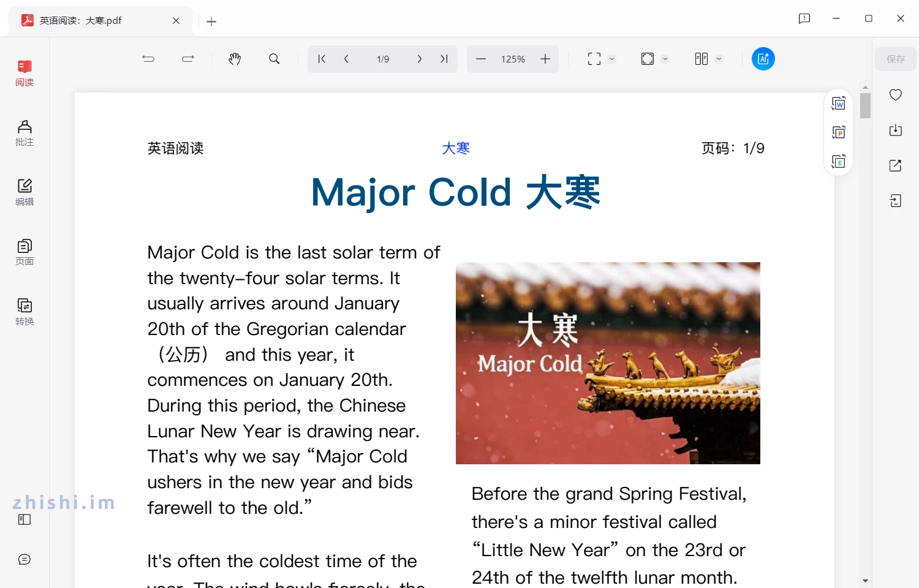Convert PDF to Excel icon

839,161
